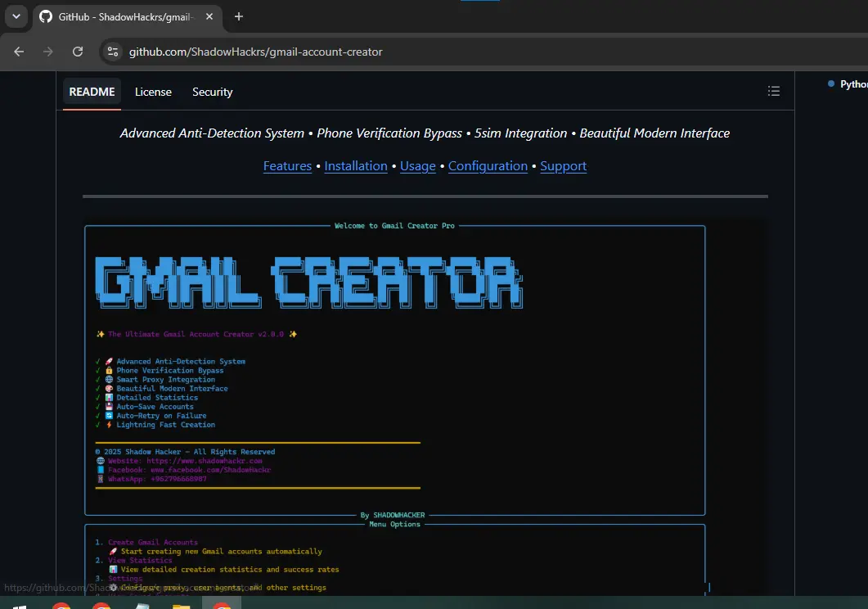Image resolution: width=868 pixels, height=609 pixels.
Task: Click the italic tagline 'Advanced Anti-Detection System'
Action: pos(212,133)
